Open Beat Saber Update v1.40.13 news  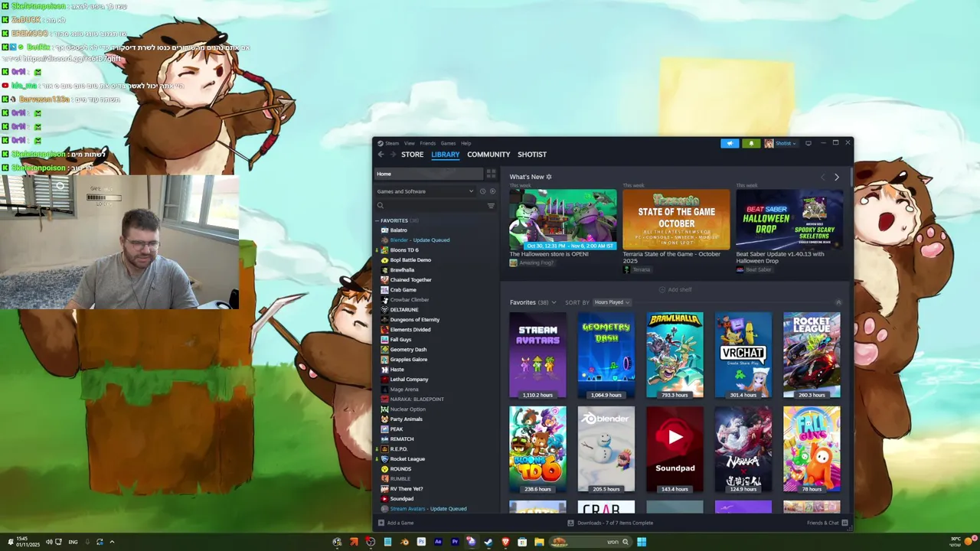point(789,220)
